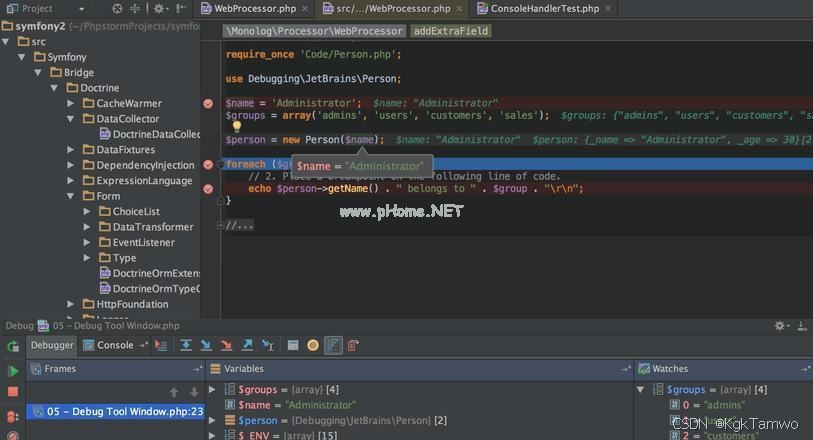Click the \Monolog\Processor\WebProcessor breadcrumb
This screenshot has width=813, height=440.
(x=314, y=31)
